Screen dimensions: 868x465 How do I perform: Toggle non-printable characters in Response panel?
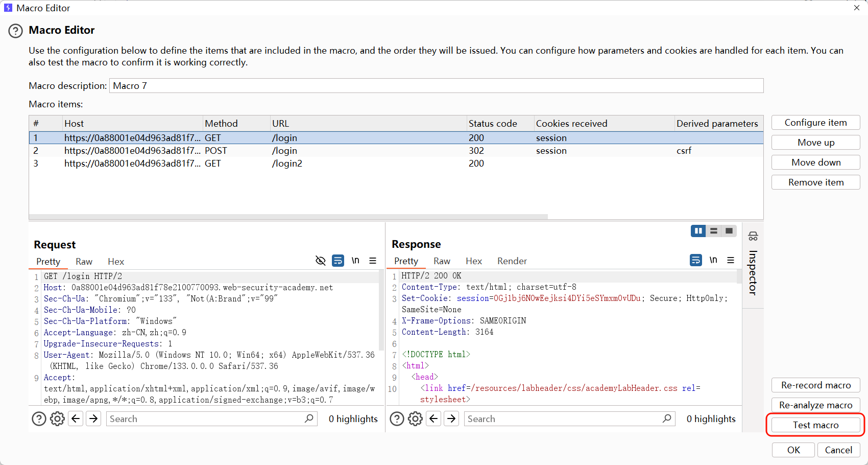(x=713, y=260)
